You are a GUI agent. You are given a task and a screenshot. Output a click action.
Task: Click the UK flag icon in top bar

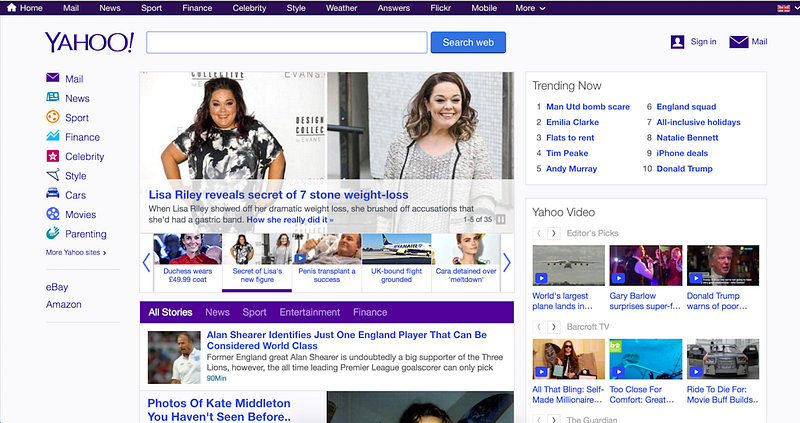pos(783,8)
